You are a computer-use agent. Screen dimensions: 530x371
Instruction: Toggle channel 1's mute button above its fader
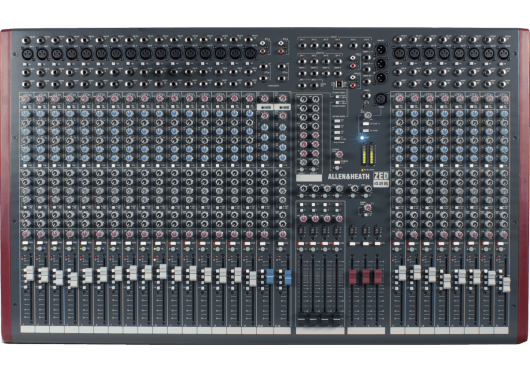coord(25,243)
